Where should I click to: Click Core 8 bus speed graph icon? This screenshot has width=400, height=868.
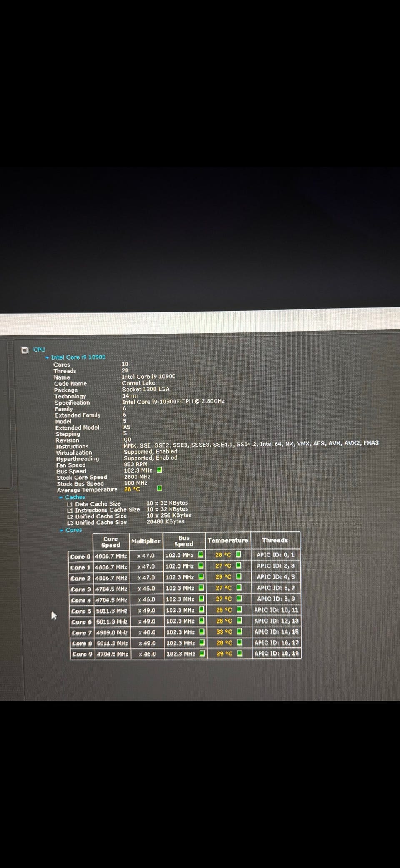[x=202, y=643]
